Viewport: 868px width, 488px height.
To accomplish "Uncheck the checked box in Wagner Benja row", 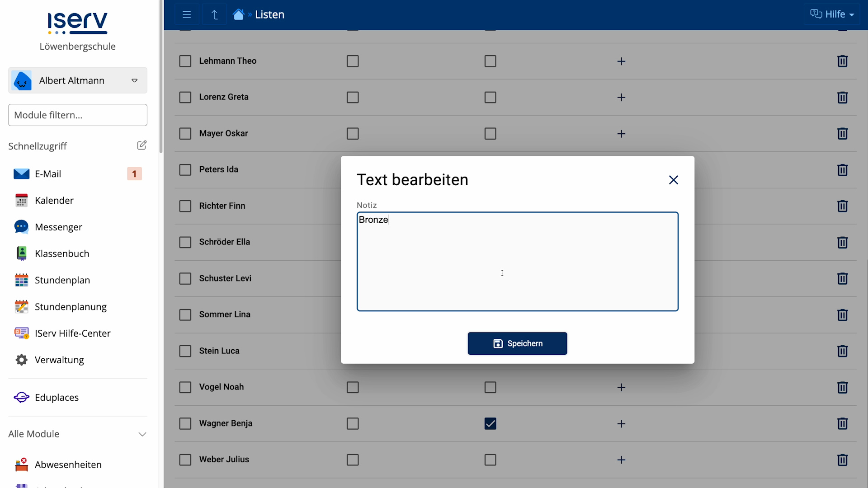I will click(490, 423).
